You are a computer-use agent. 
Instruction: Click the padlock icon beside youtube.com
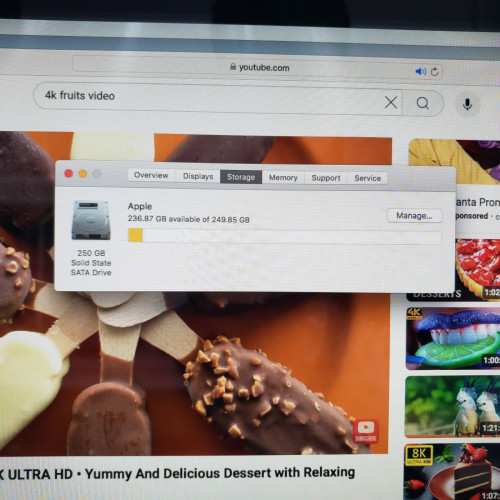233,67
